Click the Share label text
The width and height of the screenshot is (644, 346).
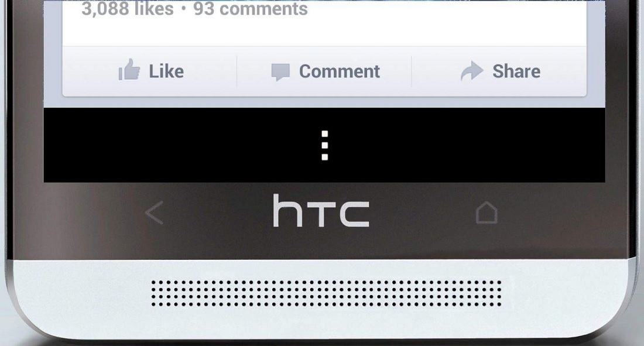pos(516,71)
